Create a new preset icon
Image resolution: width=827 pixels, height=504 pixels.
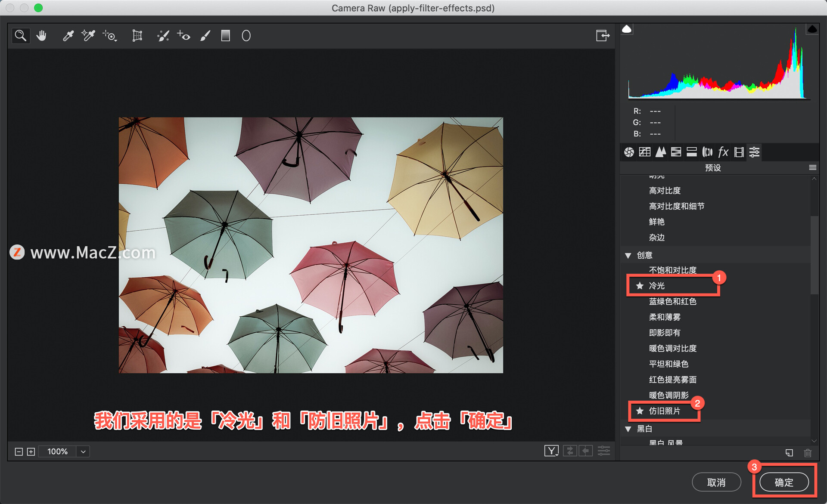tap(789, 453)
